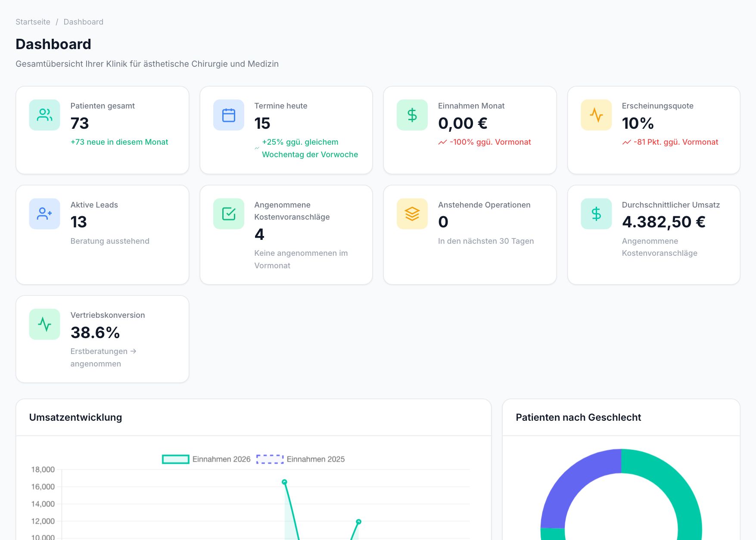This screenshot has height=540, width=756.
Task: Click the Aktive Leads user-plus icon
Action: (x=44, y=214)
